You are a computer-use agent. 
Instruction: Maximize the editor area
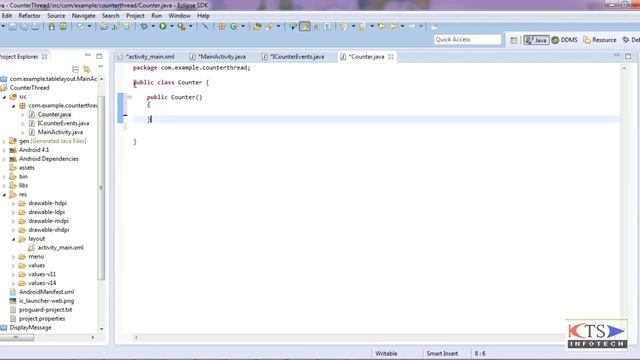[628, 56]
